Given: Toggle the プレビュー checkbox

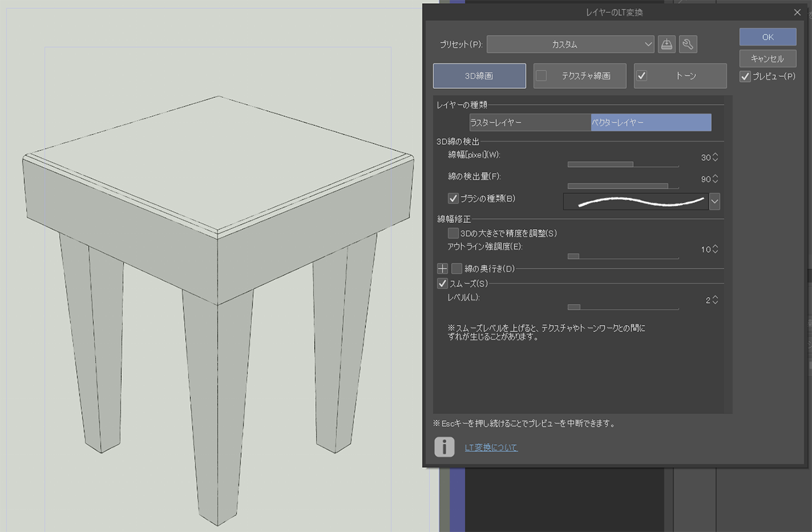Looking at the screenshot, I should tap(745, 76).
